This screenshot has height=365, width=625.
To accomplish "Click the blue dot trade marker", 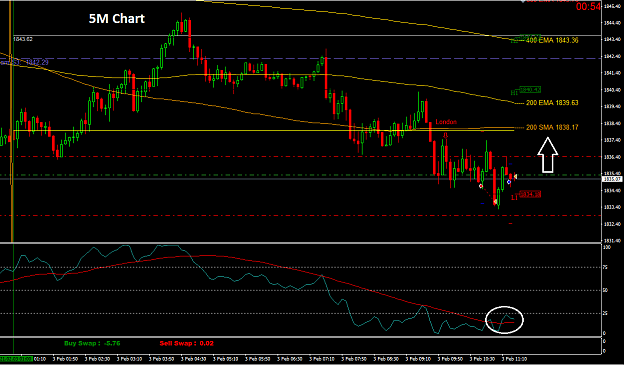I will click(x=509, y=182).
